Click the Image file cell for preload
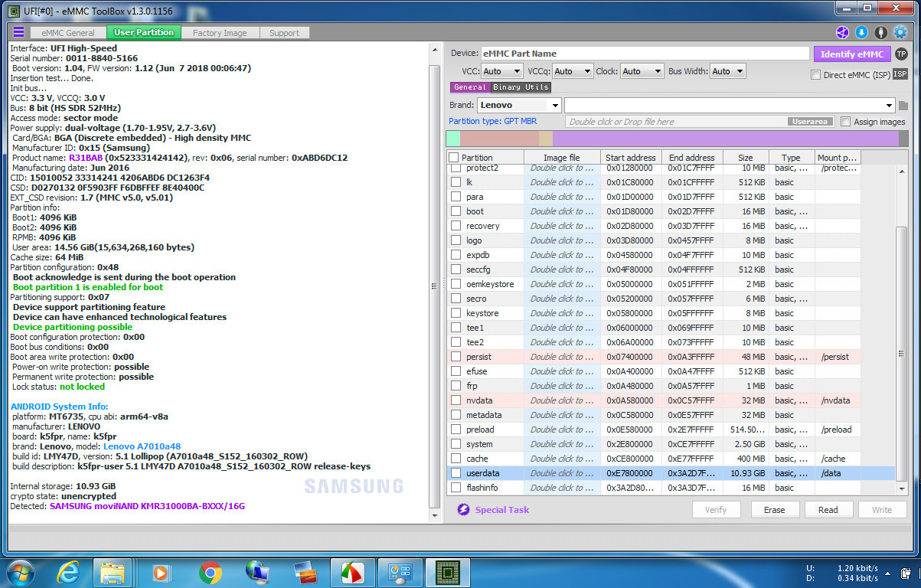 (x=562, y=430)
